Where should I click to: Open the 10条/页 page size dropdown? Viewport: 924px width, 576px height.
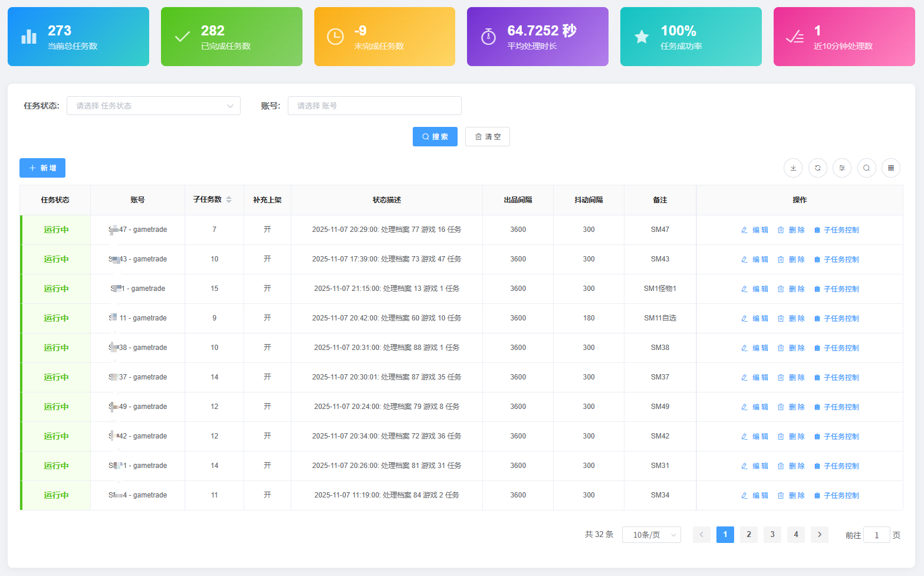point(651,535)
